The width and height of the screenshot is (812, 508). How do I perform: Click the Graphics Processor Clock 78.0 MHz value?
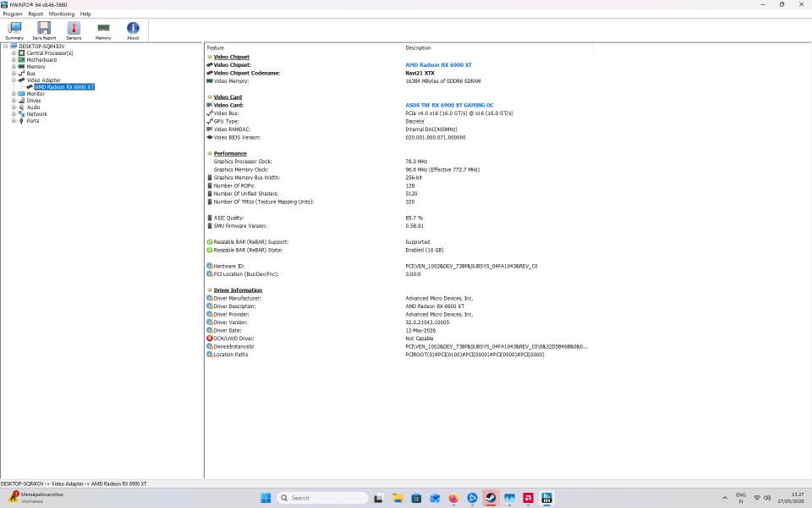[416, 162]
